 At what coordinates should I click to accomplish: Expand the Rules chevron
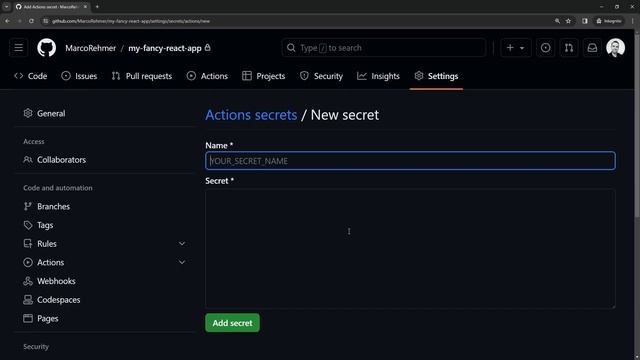(182, 244)
